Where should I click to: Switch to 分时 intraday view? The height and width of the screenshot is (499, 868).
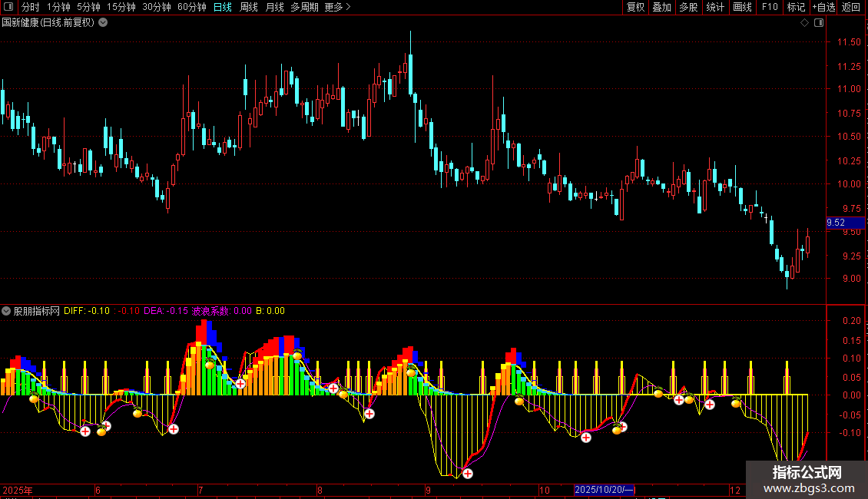[x=31, y=7]
